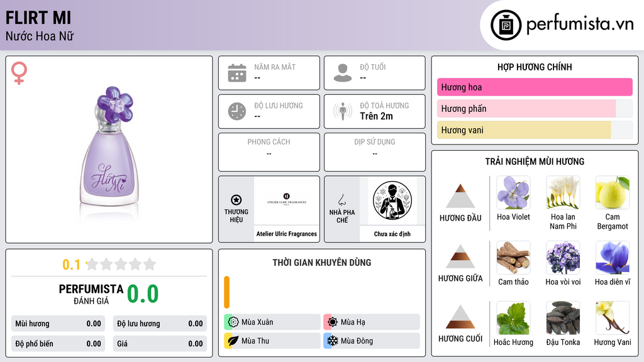Viewport: 644px width, 362px height.
Task: Click the sillage icon for Độ toả hương
Action: coord(343,111)
